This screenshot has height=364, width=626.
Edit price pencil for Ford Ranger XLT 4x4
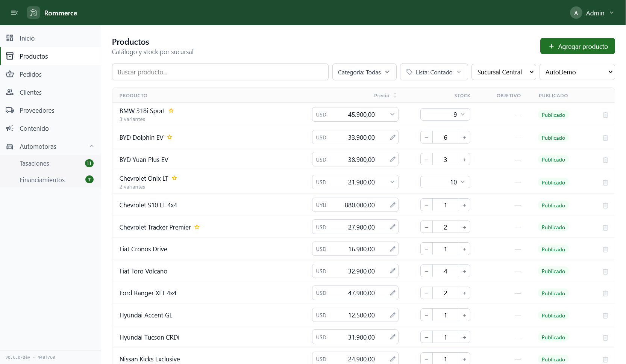pos(393,293)
